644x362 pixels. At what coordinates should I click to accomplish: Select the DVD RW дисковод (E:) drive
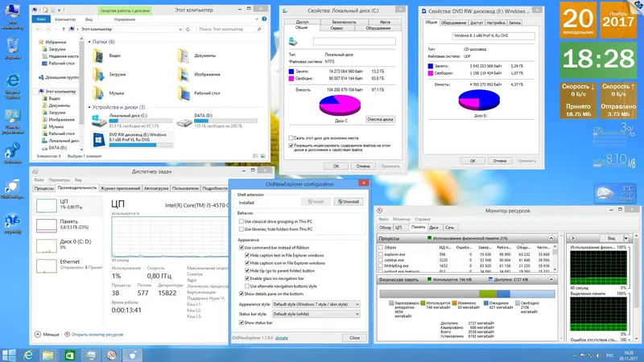point(131,139)
